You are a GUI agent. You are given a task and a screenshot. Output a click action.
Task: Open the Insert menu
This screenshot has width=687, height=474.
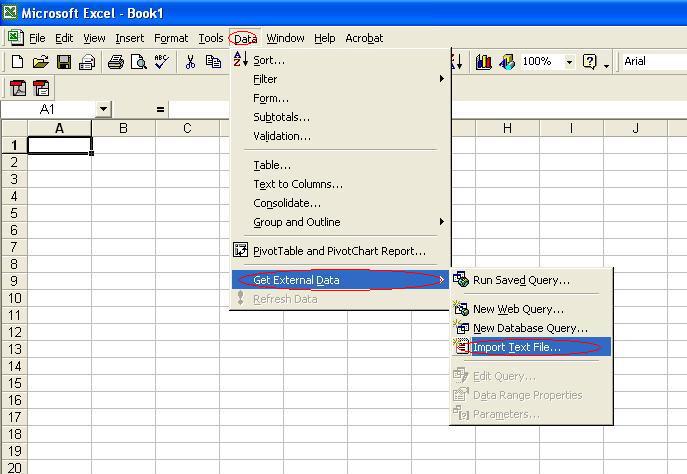(x=130, y=38)
